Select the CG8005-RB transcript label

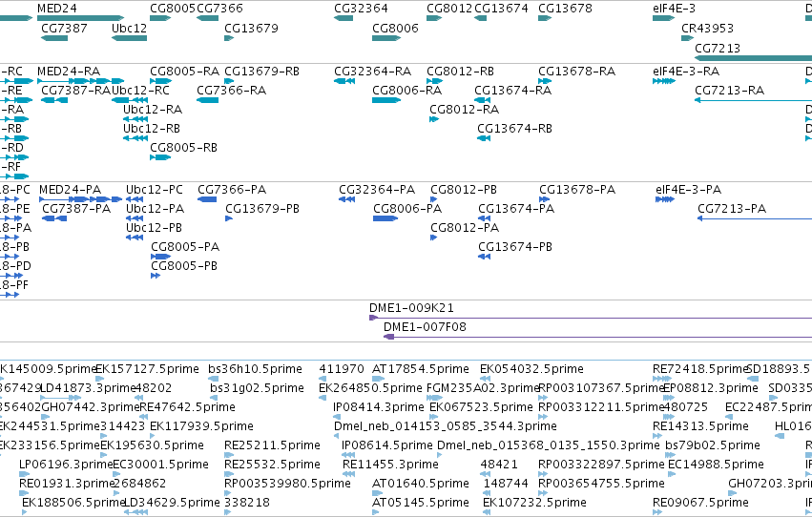click(184, 148)
